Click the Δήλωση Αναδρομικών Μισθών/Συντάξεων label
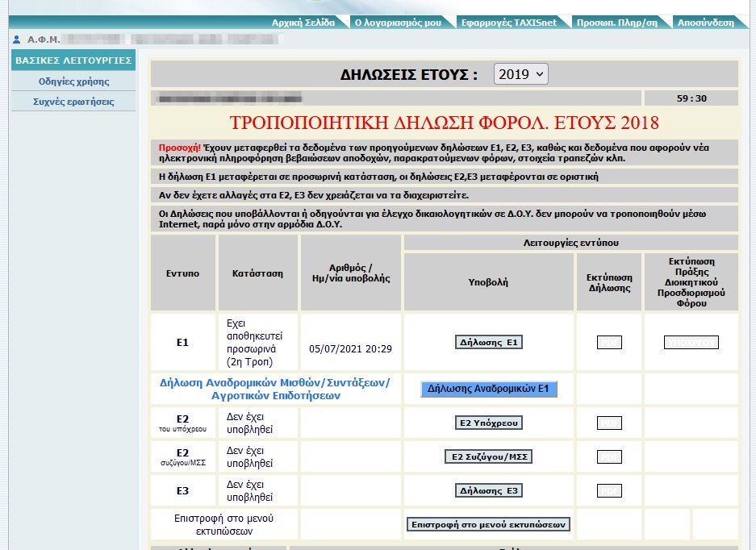The image size is (756, 550). pos(275,389)
